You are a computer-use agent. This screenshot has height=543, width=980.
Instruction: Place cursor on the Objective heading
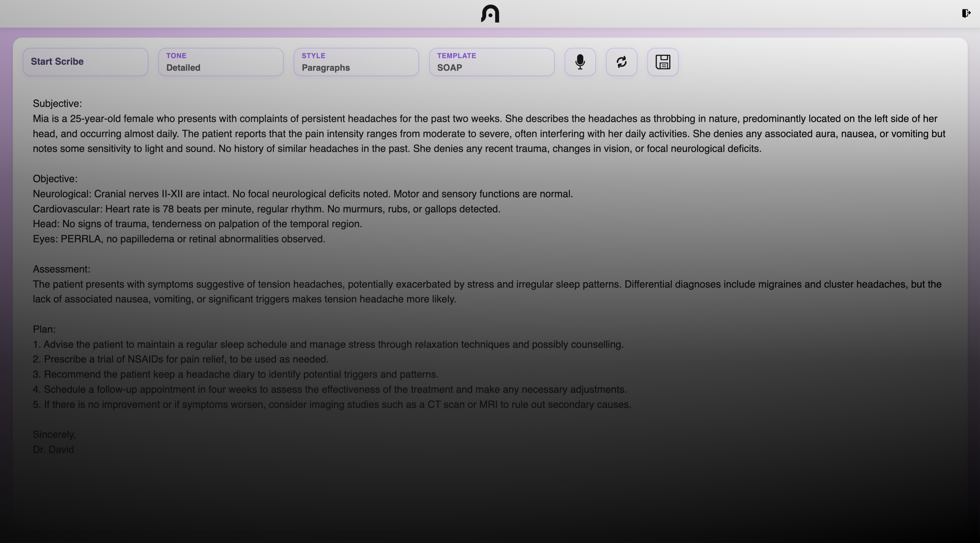coord(55,179)
